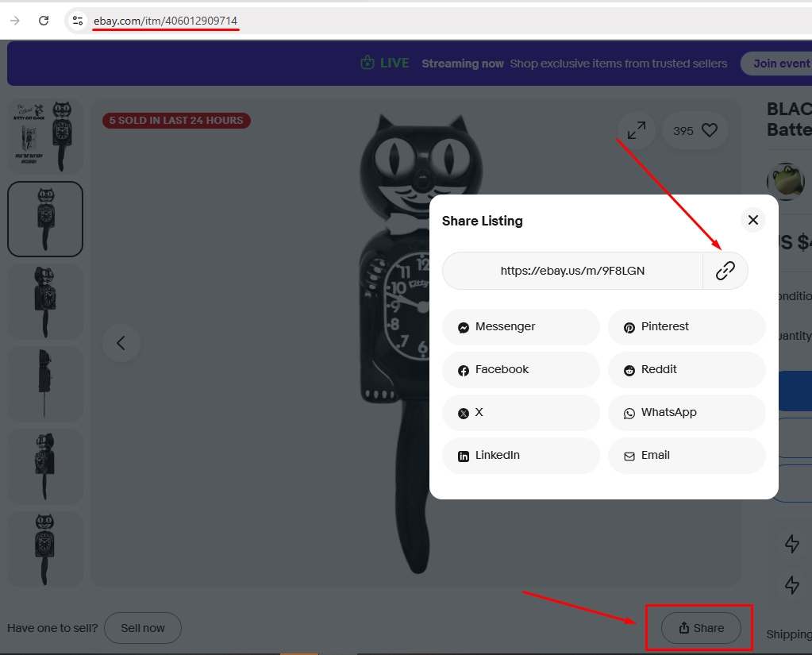Click the Sell now button
812x655 pixels.
(143, 628)
